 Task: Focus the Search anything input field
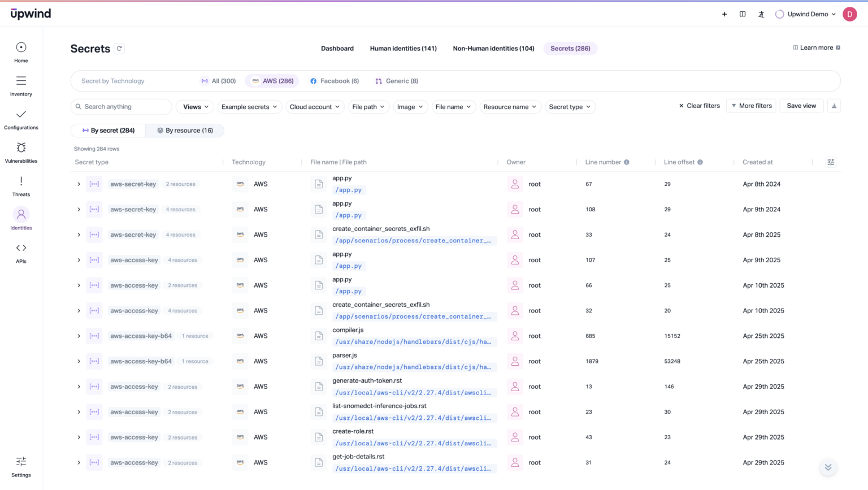[x=121, y=107]
